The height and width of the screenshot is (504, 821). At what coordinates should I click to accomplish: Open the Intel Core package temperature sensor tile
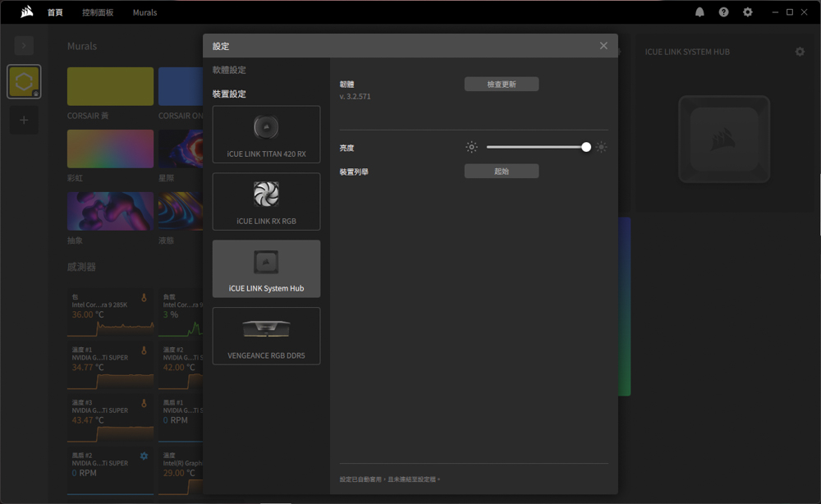point(110,313)
